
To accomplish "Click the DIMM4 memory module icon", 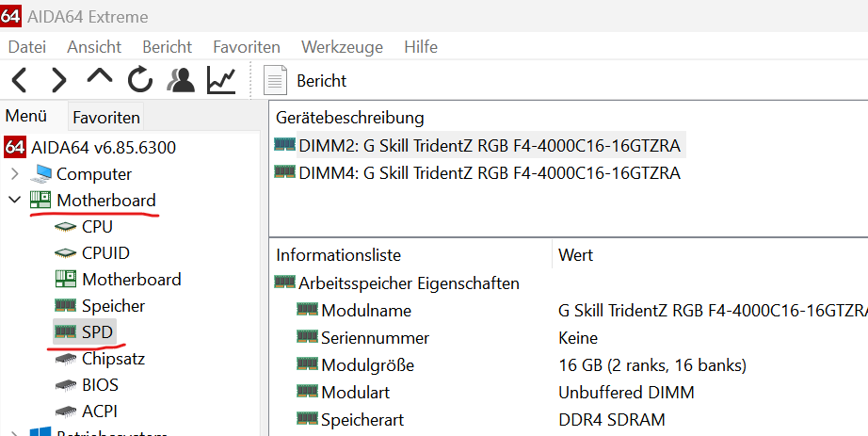I will click(x=284, y=171).
